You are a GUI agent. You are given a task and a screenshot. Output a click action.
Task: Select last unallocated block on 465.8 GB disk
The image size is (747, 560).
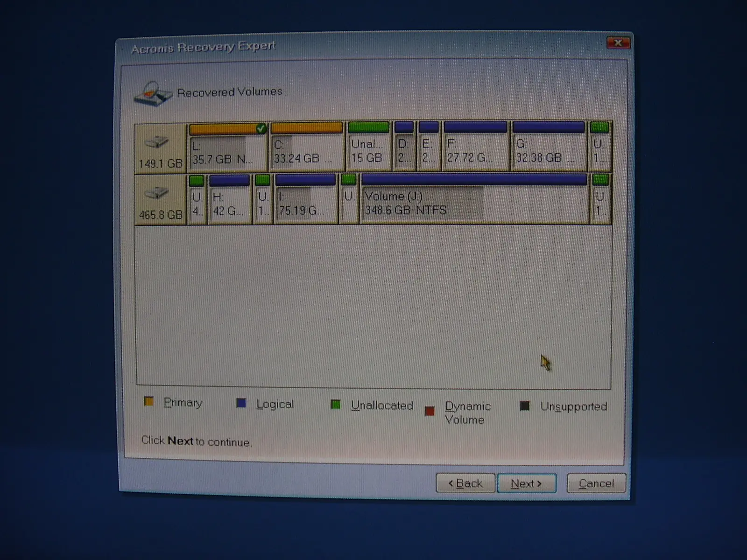[x=600, y=199]
